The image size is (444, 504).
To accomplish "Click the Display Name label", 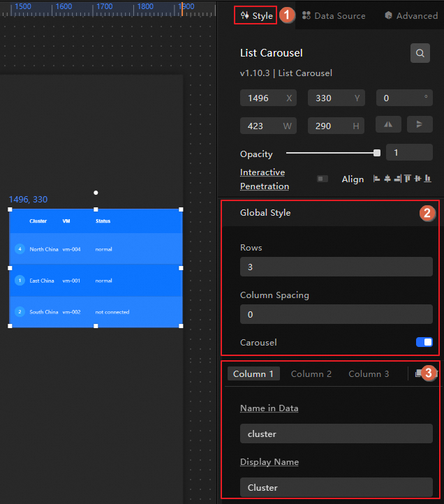I will tap(269, 462).
